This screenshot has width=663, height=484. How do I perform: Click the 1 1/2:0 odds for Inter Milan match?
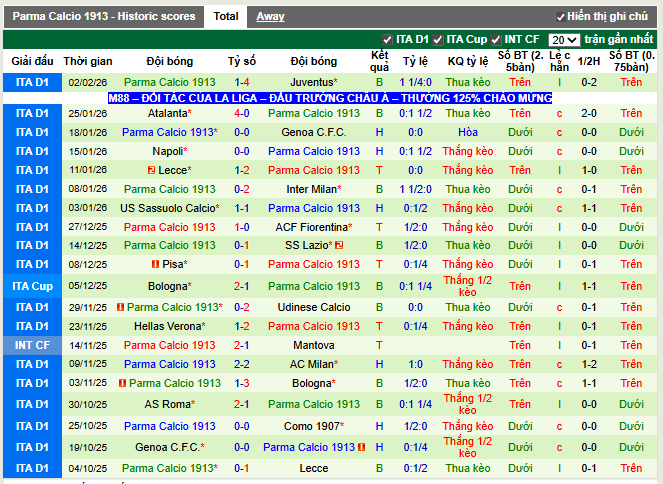tap(415, 189)
